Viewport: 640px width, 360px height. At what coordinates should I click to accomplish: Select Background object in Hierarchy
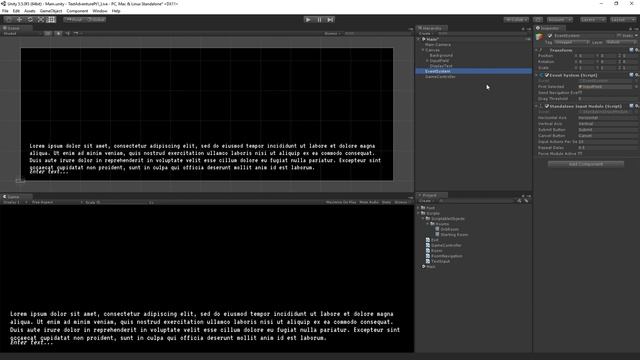[x=441, y=55]
